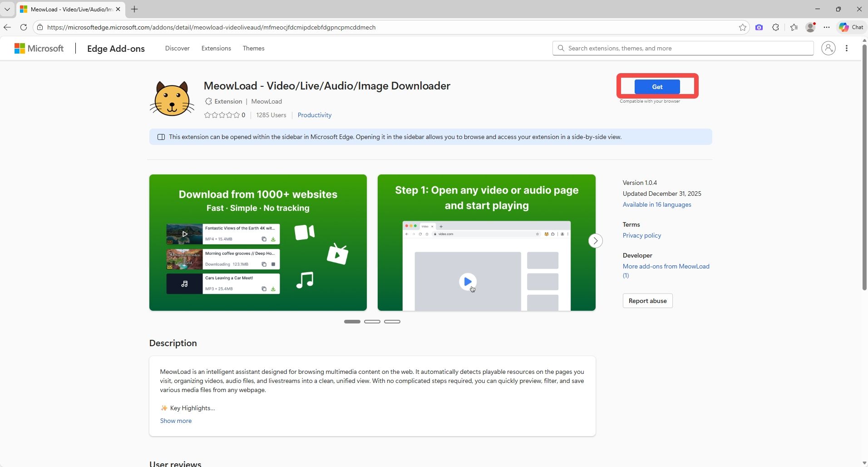Select the second carousel slide indicator
The image size is (868, 467).
tap(372, 322)
